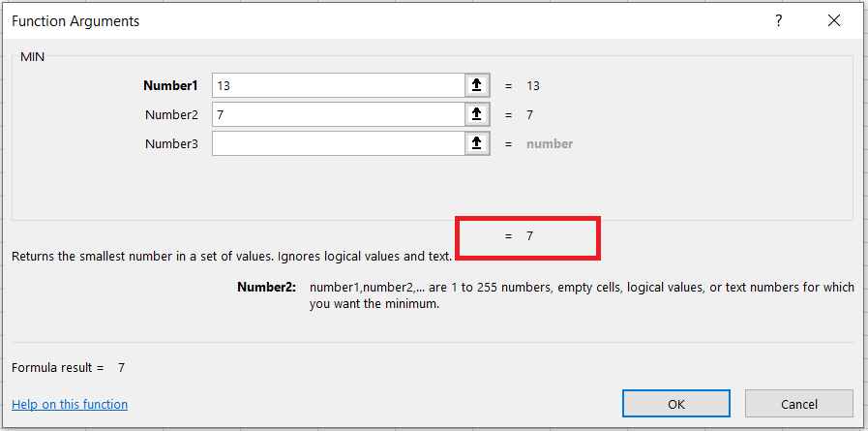Click the Number3 label beside the empty field
Viewport: 868px width, 431px height.
click(171, 143)
